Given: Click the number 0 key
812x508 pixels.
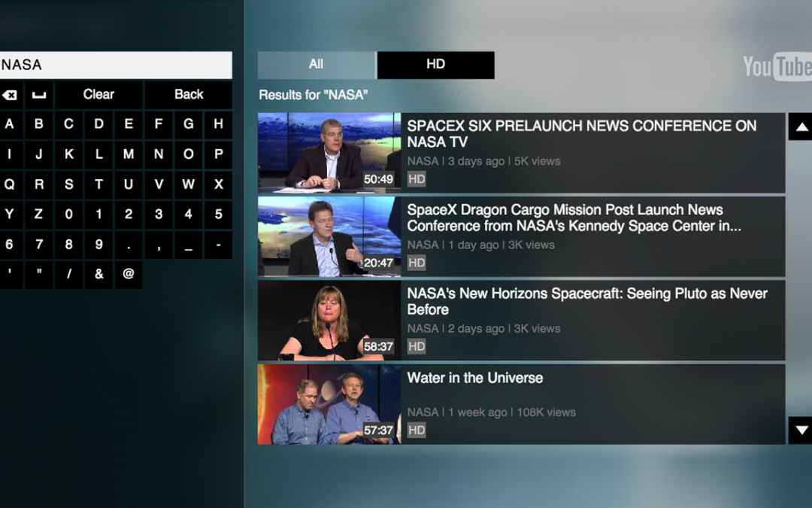Looking at the screenshot, I should coord(69,214).
